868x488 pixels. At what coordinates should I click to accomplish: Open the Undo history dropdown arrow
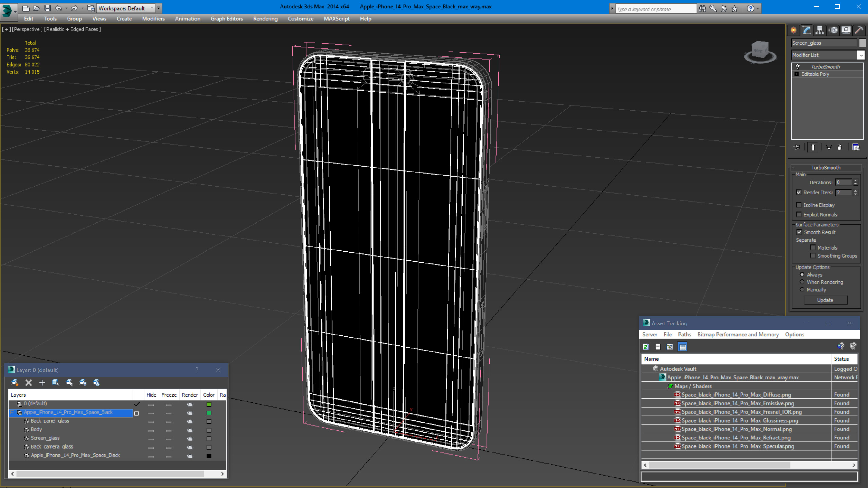coord(66,8)
